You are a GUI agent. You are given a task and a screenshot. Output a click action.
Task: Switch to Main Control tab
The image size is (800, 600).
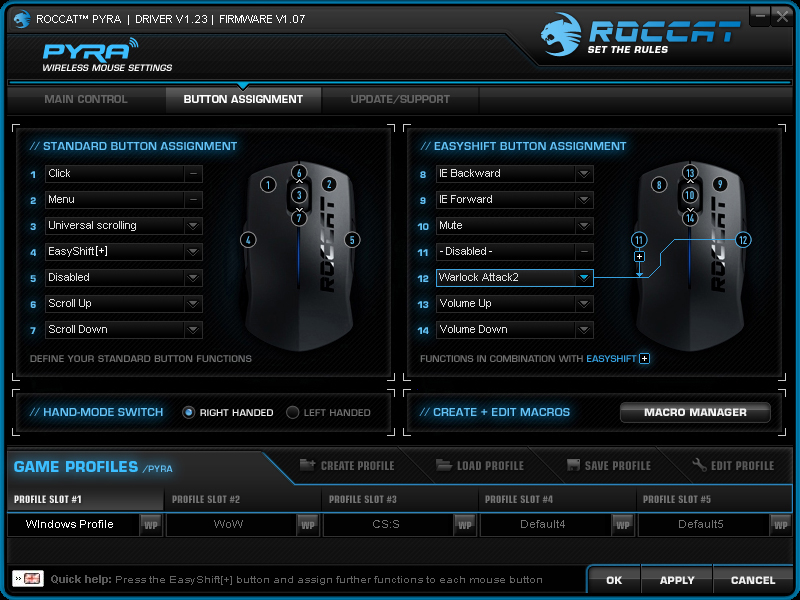[x=86, y=99]
